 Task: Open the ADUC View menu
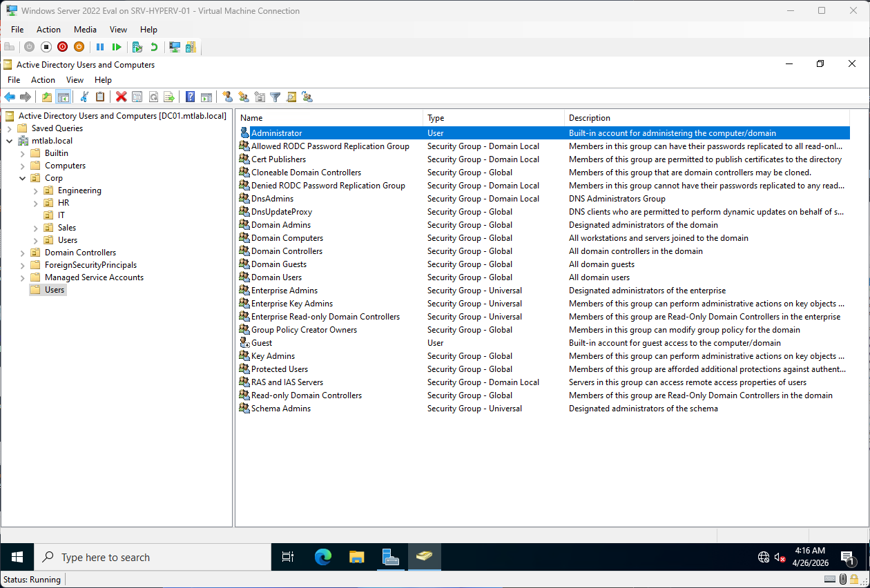(x=75, y=80)
